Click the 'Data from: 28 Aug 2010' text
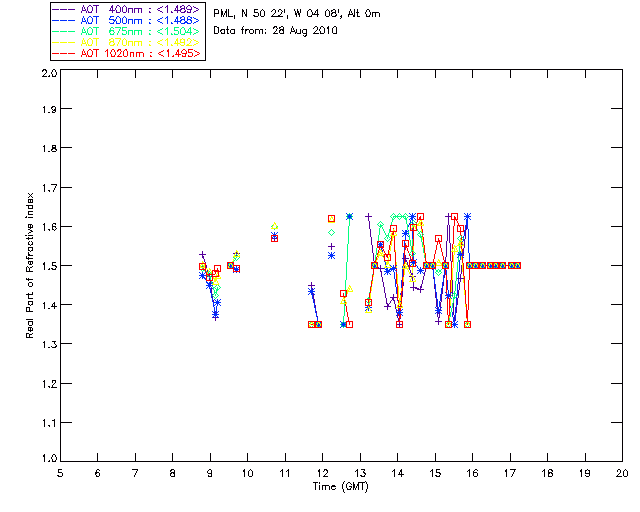 click(276, 31)
